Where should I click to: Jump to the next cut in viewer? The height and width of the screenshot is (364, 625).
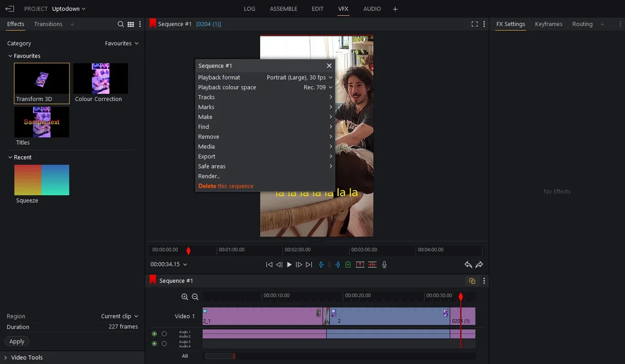309,264
